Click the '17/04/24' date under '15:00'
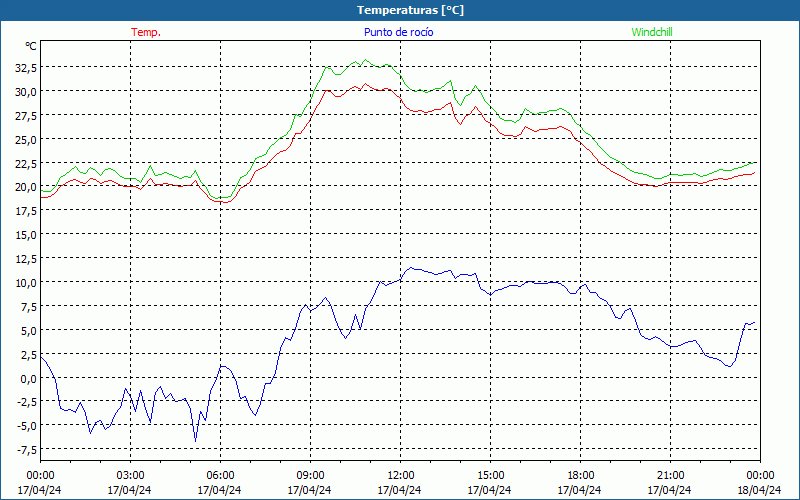Screen dimensions: 800x500 pos(489,490)
